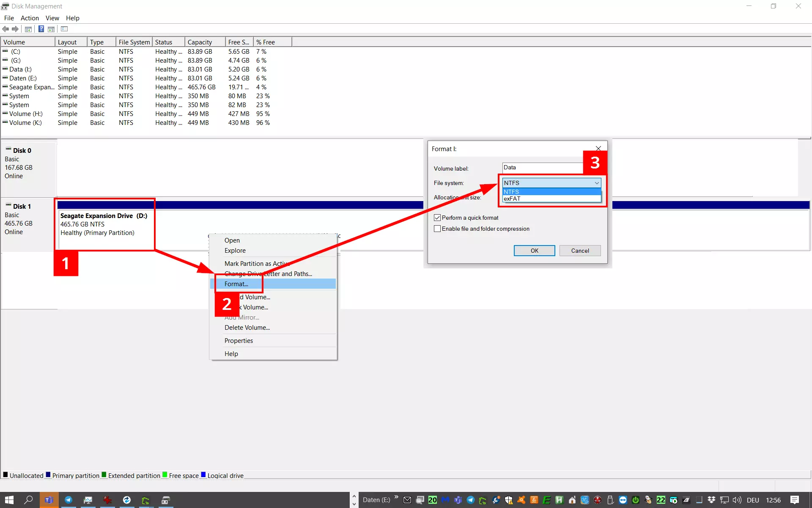Sort by the File System column header

[x=134, y=42]
